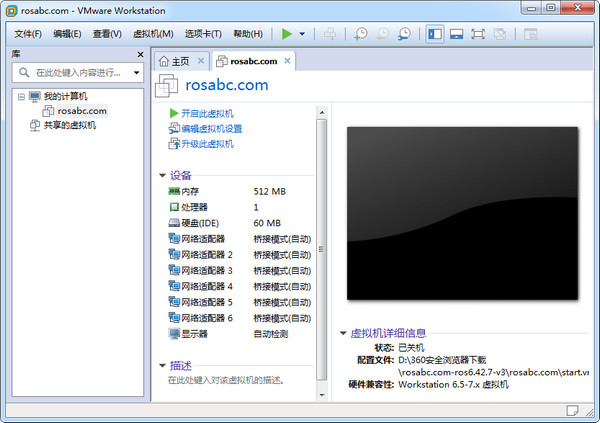The image size is (600, 423).
Task: Click the take snapshot toolbar icon
Action: pos(360,34)
